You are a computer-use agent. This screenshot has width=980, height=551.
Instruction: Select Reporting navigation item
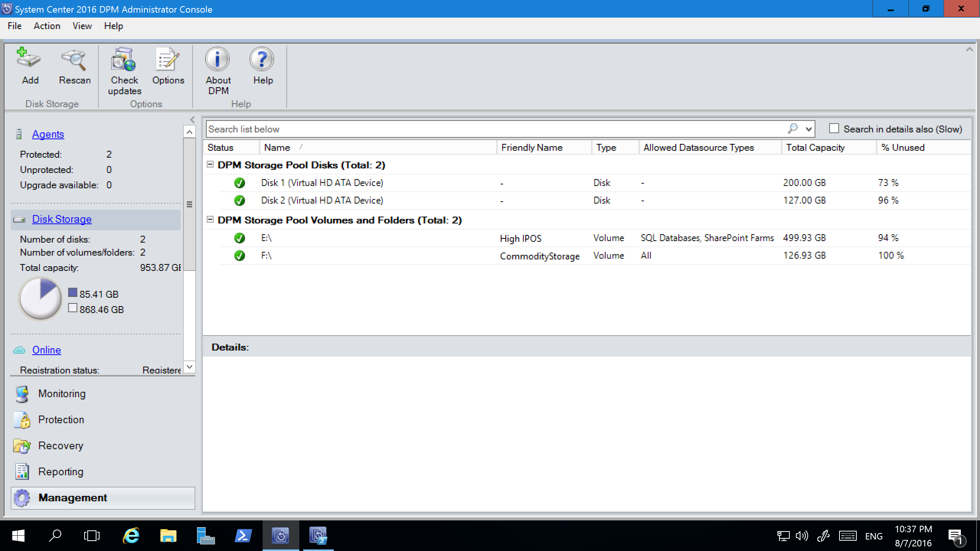[60, 471]
